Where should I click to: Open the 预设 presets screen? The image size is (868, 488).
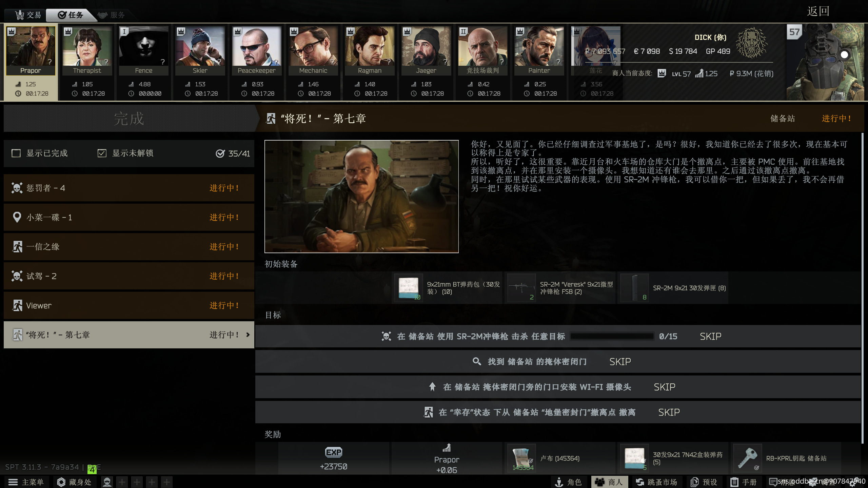coord(705,482)
